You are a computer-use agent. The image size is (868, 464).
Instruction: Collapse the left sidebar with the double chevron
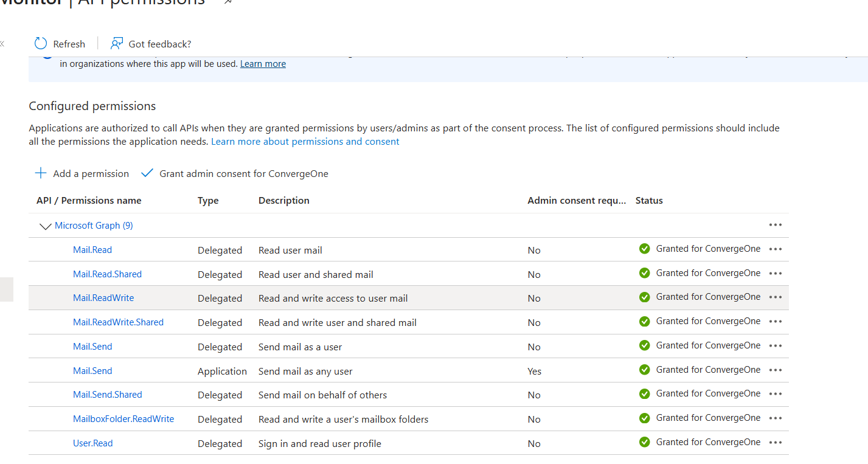(x=2, y=44)
